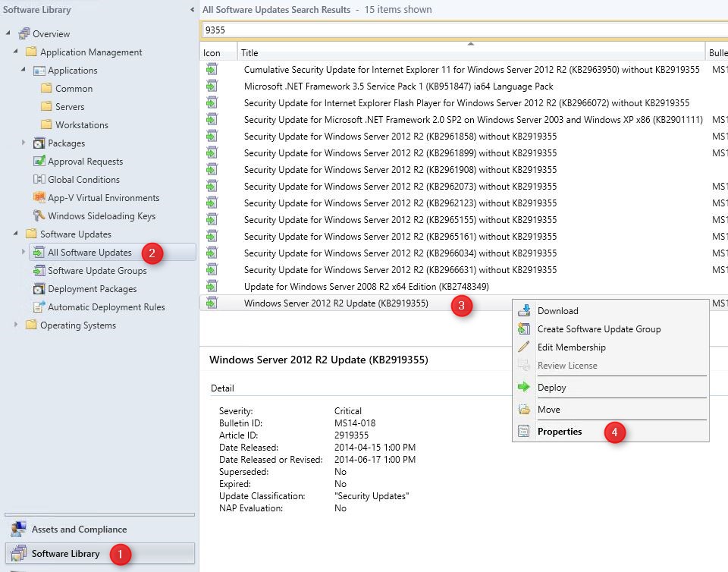The image size is (728, 572).
Task: Click the Workstations folder icon
Action: pyautogui.click(x=46, y=124)
